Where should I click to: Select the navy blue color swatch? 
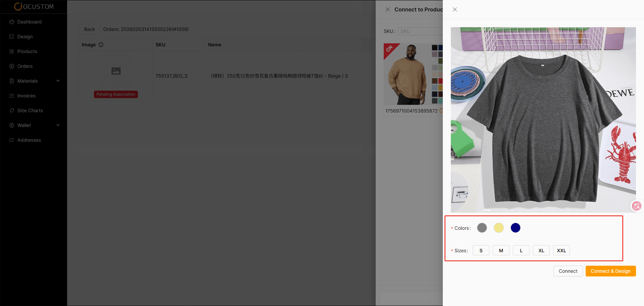(x=515, y=228)
